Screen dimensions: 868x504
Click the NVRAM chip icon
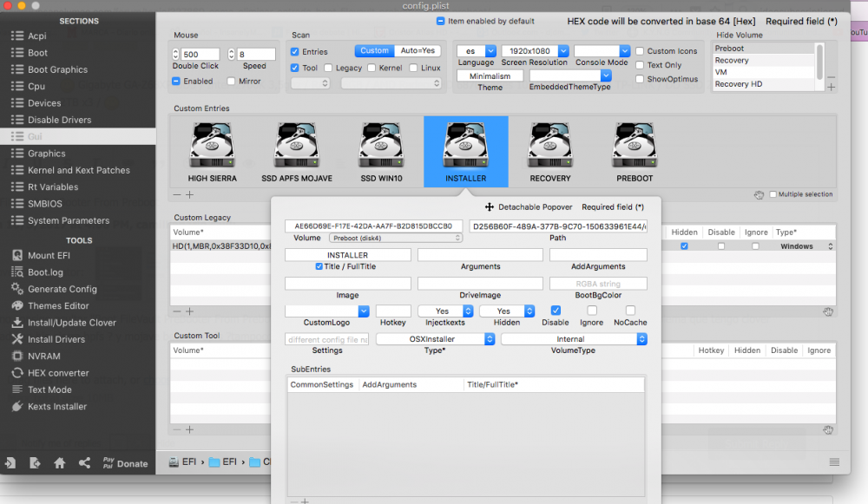point(17,356)
